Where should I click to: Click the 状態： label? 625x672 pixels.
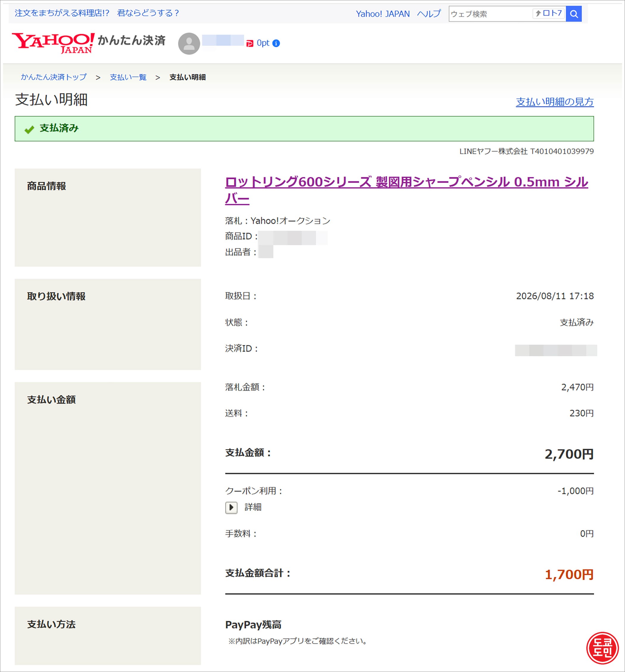(x=237, y=322)
